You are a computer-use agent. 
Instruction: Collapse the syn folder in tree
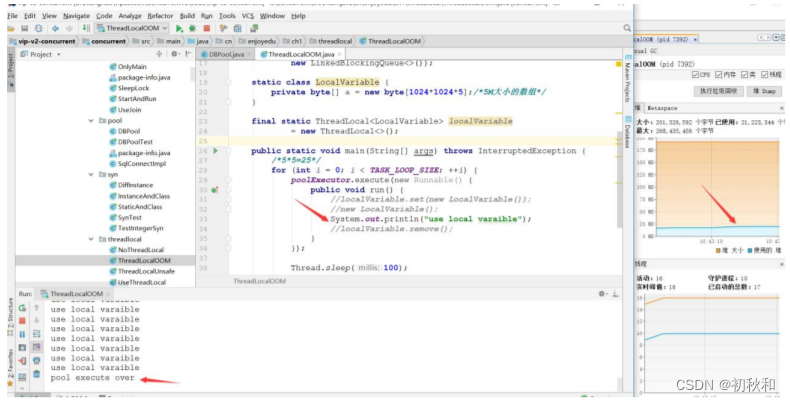91,175
